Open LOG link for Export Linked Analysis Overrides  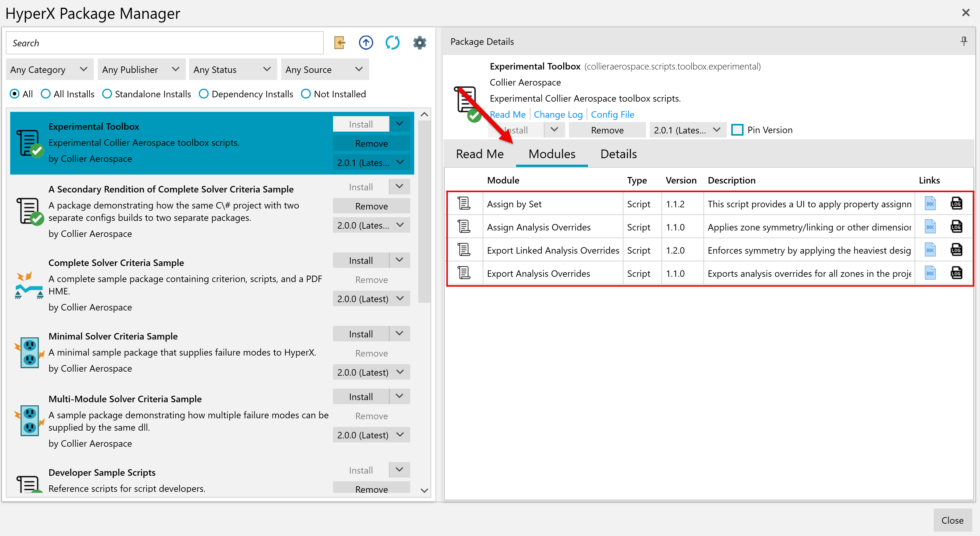click(957, 250)
